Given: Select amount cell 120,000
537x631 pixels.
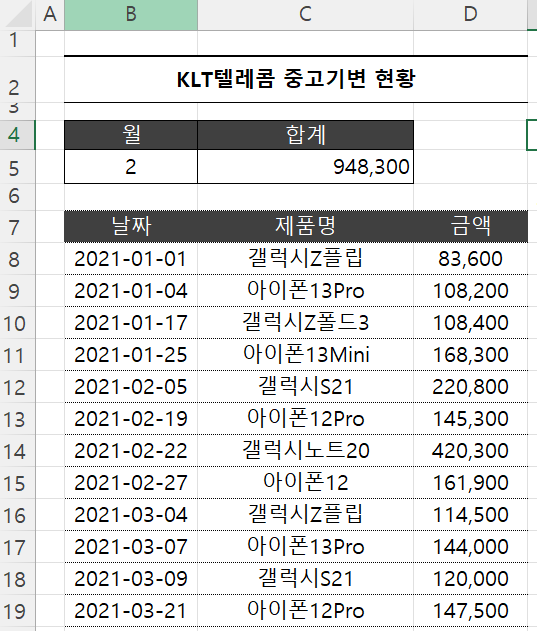Looking at the screenshot, I should tap(470, 579).
